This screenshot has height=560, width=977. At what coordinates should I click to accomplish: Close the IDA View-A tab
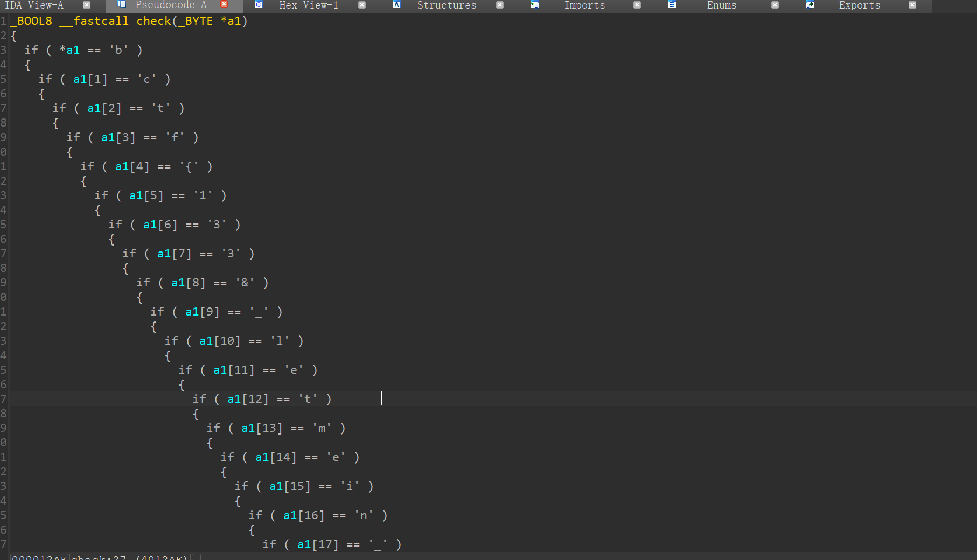tap(87, 5)
